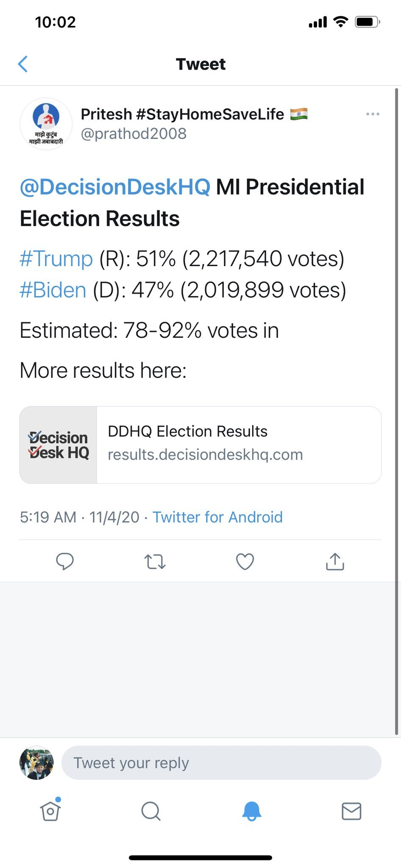
Task: Tap the reply speech bubble icon
Action: 65,562
